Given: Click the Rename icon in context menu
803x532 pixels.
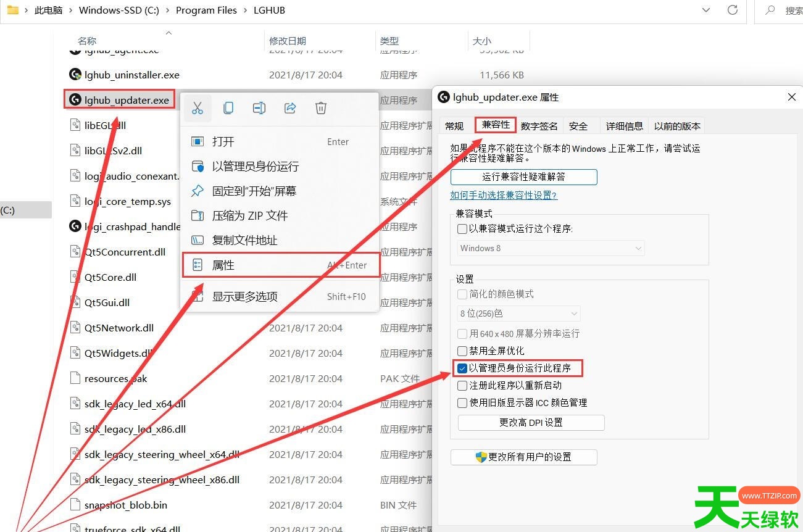Looking at the screenshot, I should (x=259, y=108).
